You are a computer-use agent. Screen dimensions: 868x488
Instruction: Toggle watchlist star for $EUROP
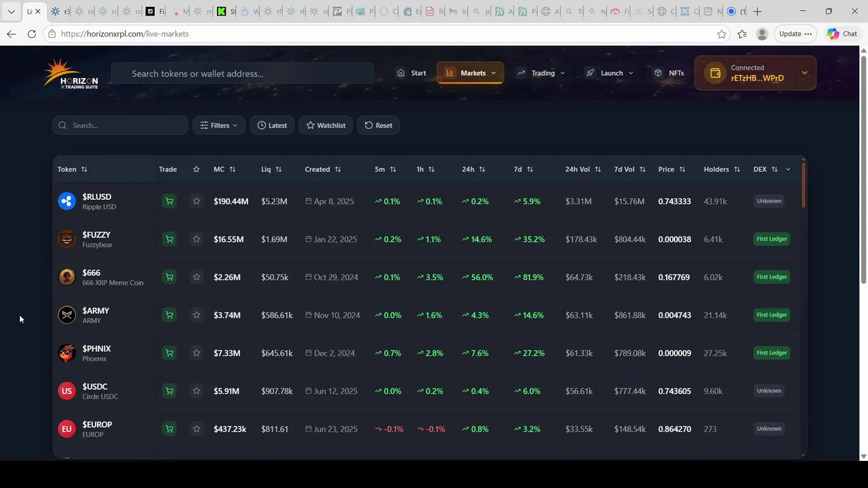pyautogui.click(x=196, y=429)
